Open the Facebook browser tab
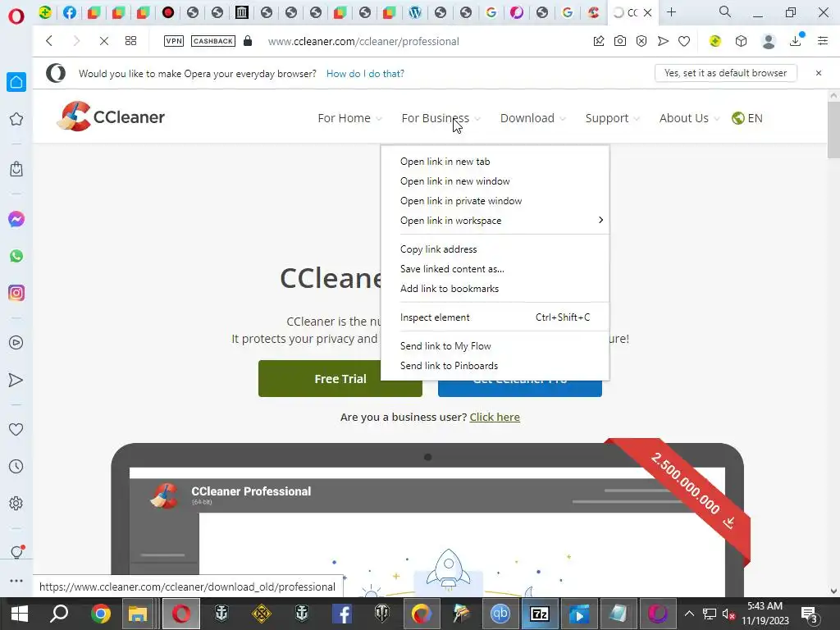The image size is (840, 630). point(70,12)
